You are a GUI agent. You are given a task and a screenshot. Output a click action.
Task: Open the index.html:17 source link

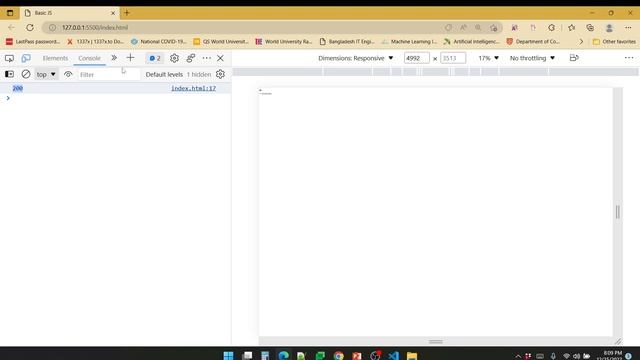point(193,88)
